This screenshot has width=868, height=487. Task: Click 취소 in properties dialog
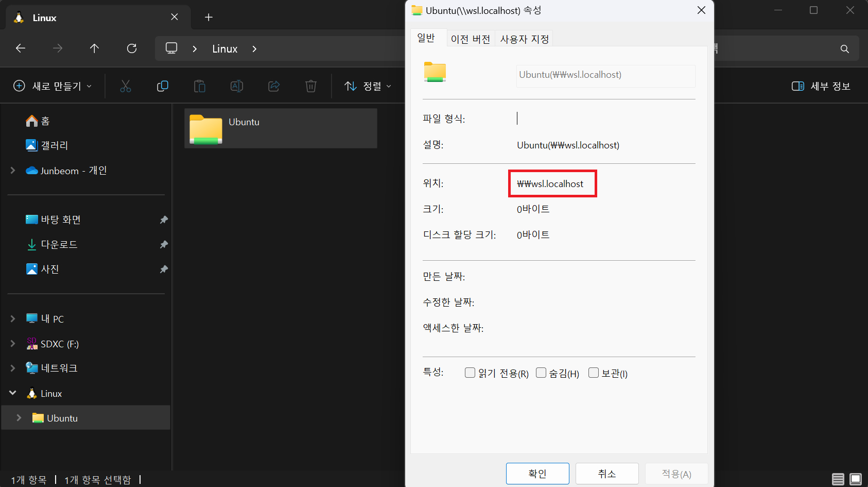(x=607, y=474)
